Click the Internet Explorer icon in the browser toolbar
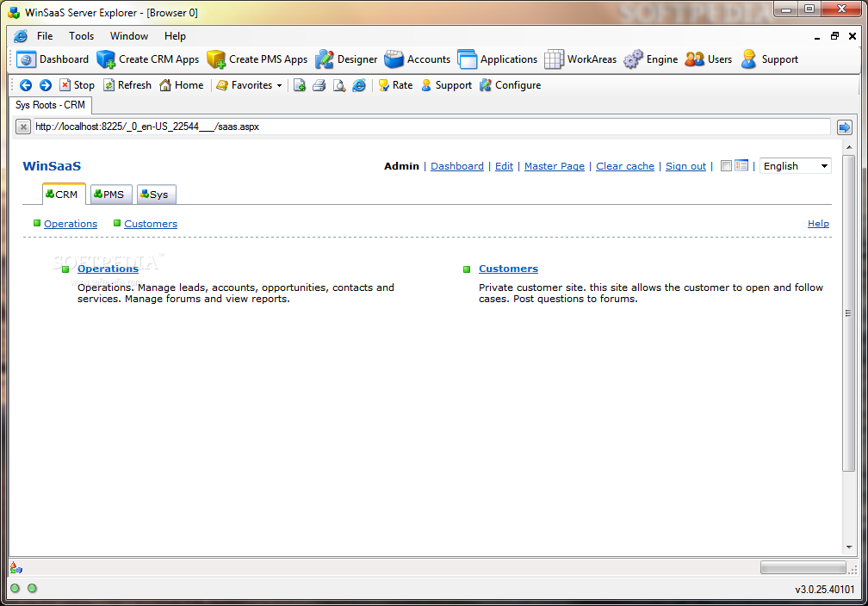868x606 pixels. 359,85
